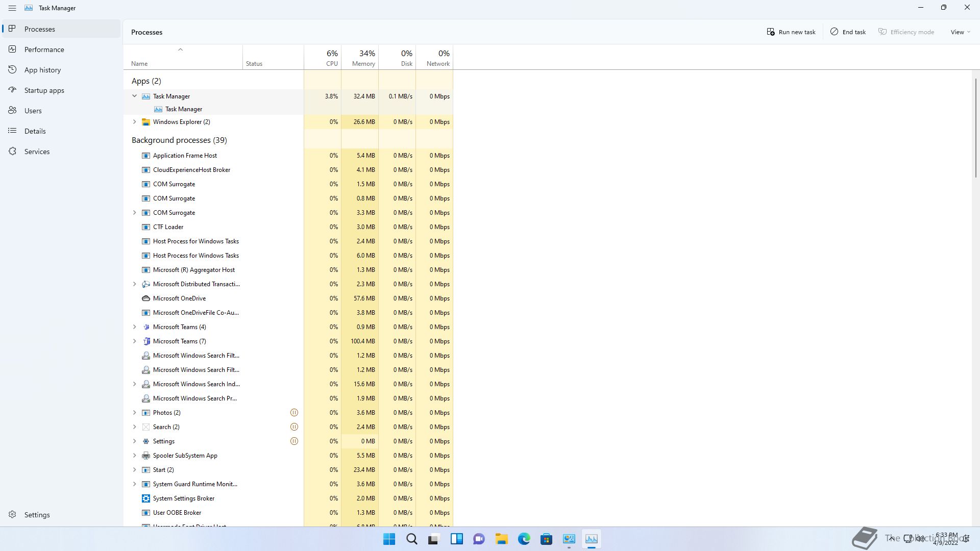This screenshot has width=980, height=551.
Task: Click Windows Explorer folder icon in list
Action: tap(145, 121)
